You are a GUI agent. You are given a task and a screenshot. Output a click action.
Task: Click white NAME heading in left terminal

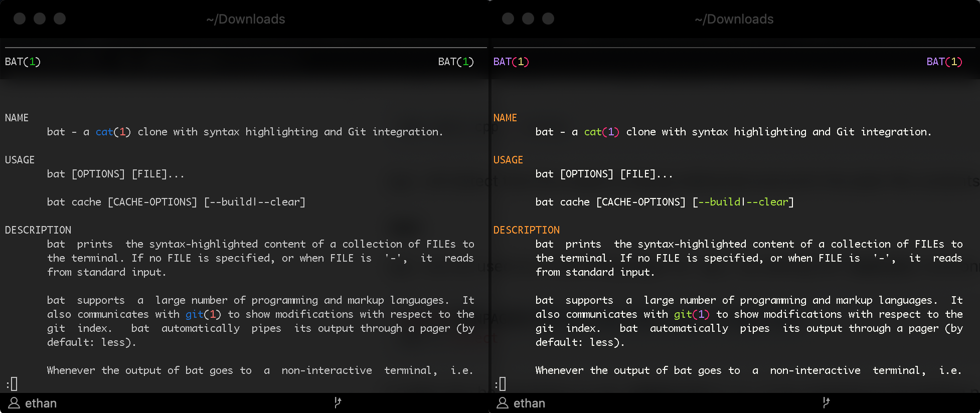point(17,118)
